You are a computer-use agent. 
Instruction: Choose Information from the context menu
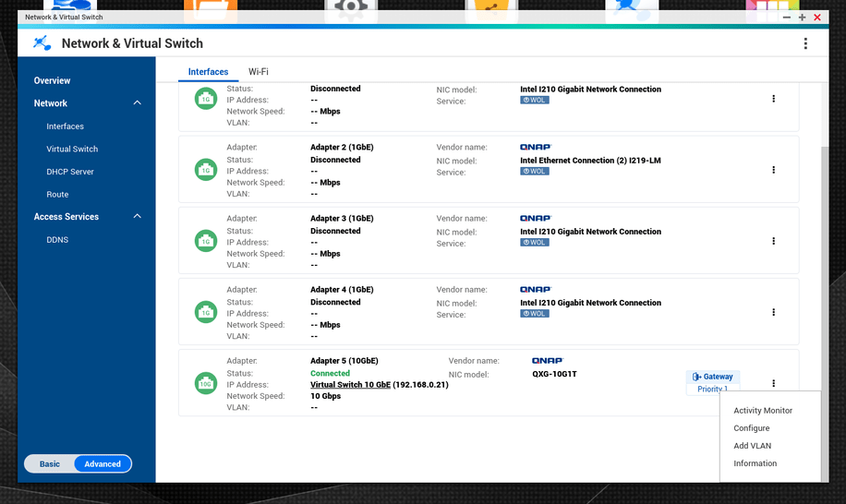point(755,463)
